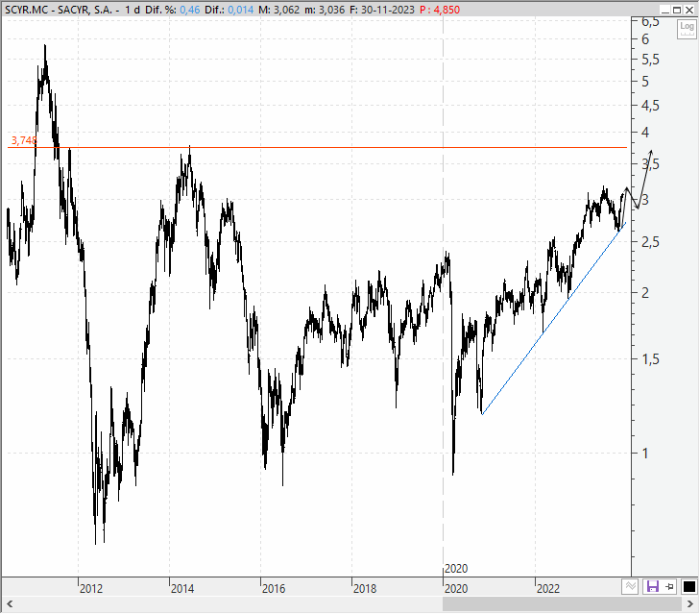Maximize the SCYR.MC chart window
Viewport: 700px width, 614px height.
(x=677, y=10)
